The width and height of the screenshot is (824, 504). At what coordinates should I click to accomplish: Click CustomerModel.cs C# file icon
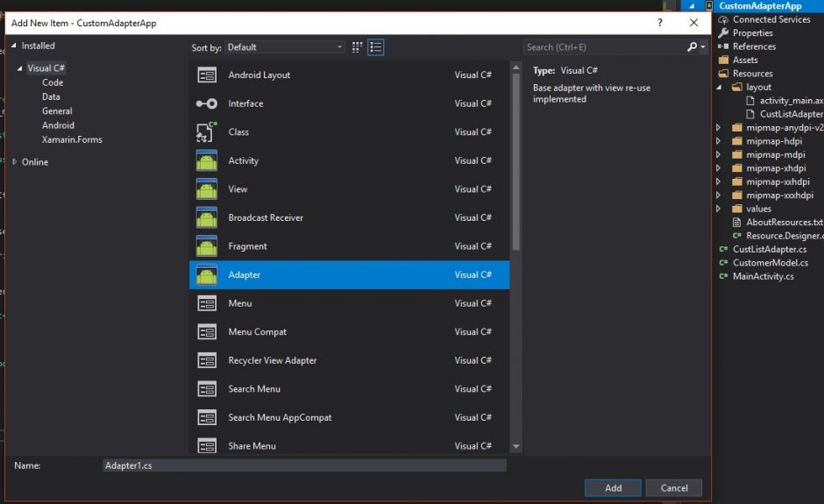[723, 263]
